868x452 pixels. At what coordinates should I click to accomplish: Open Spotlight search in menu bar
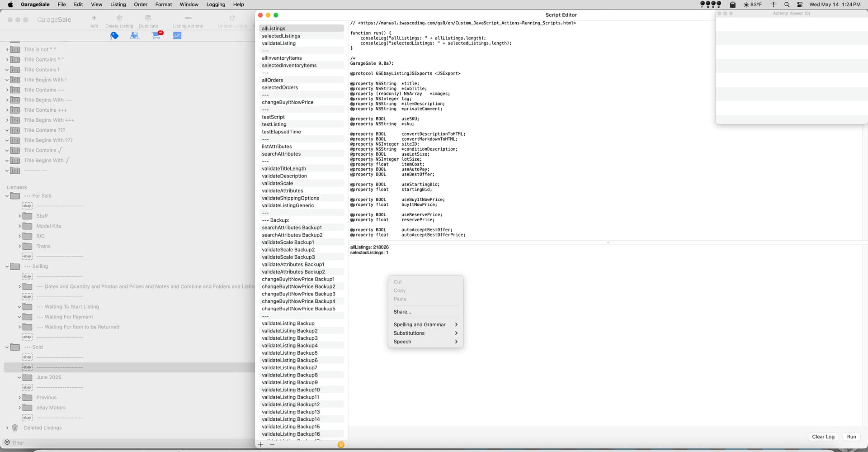point(787,5)
